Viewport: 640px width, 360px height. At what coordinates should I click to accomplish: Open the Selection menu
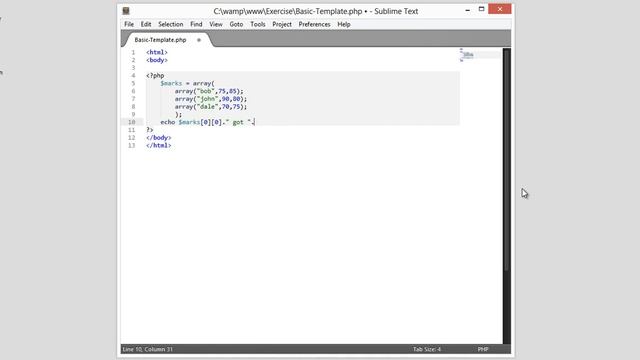pos(171,24)
